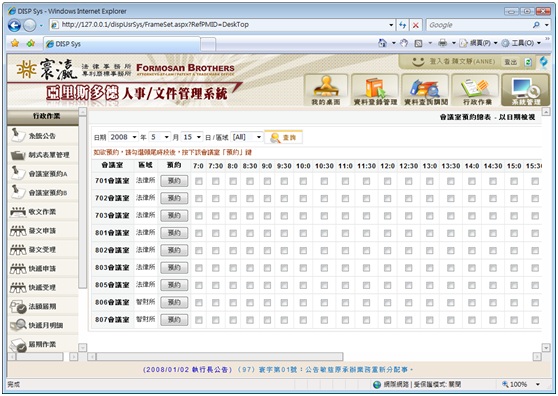
Task: Go to 資料登錄管理 in top navigation
Action: coord(375,90)
